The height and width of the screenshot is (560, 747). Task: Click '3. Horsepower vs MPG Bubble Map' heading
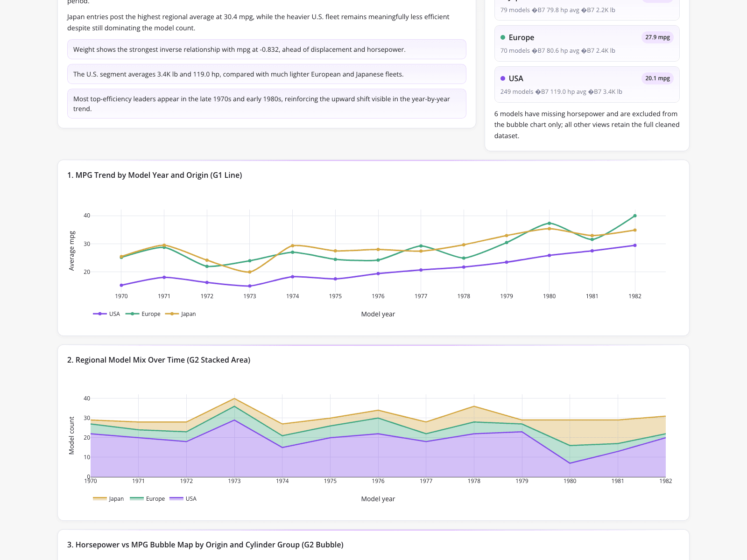[x=205, y=545]
